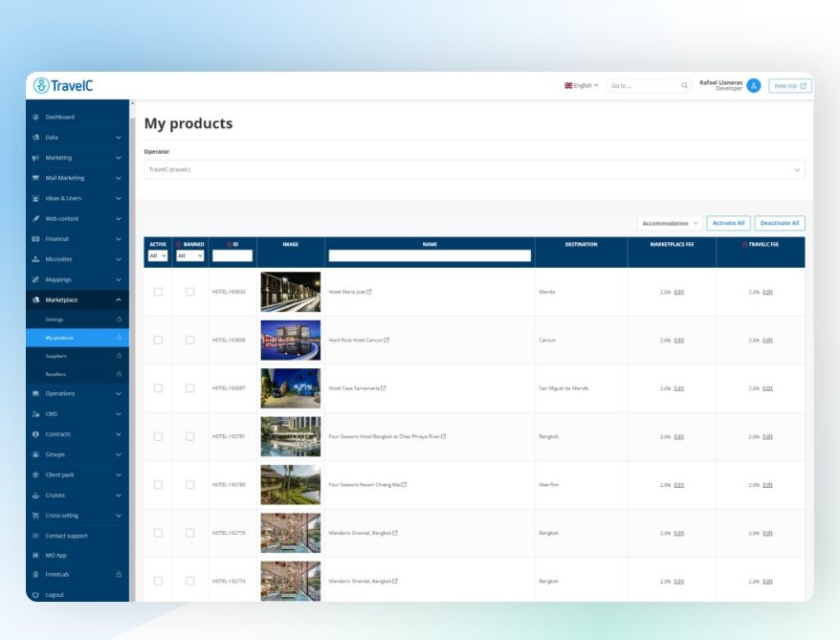Tick Banned checkbox for Four Seasons Hotel Bangkok row

tap(190, 436)
